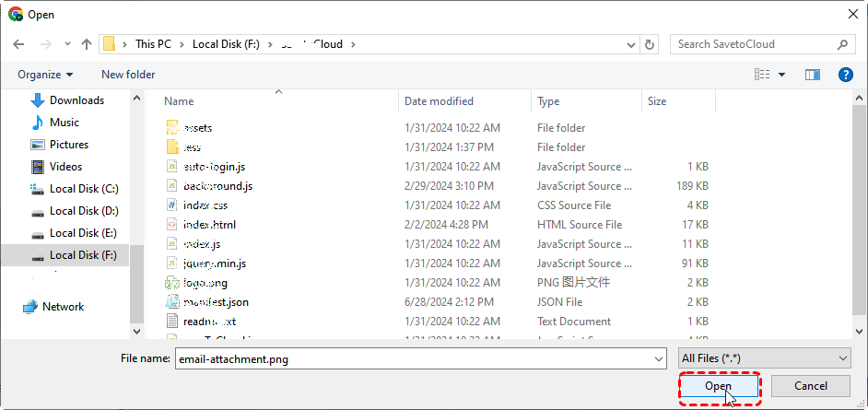Toggle the preview pane icon
The height and width of the screenshot is (410, 868).
click(x=812, y=75)
